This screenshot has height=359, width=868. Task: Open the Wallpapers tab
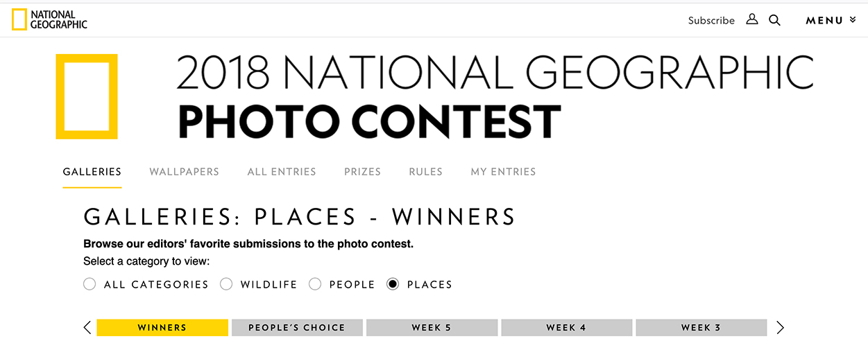coord(184,172)
